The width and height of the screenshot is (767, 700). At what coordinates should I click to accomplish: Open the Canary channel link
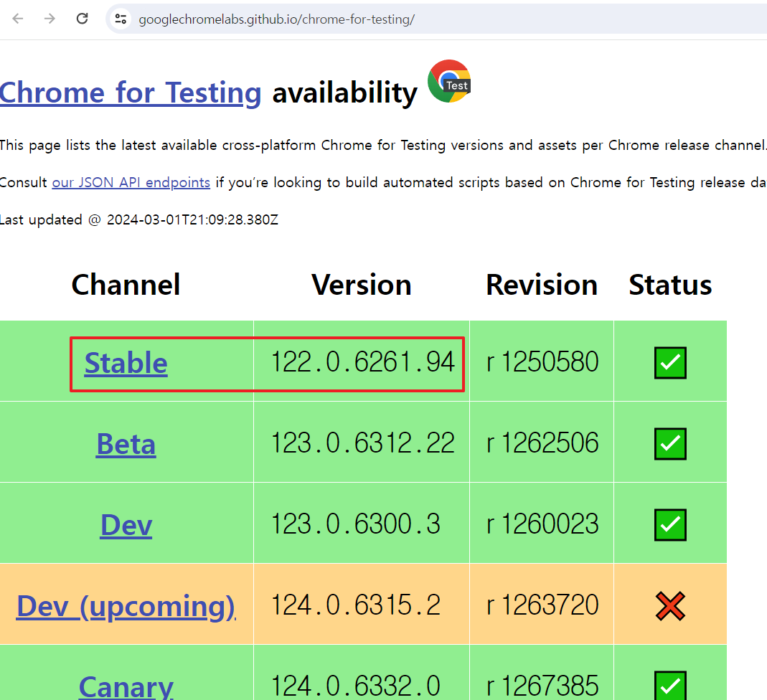pyautogui.click(x=126, y=686)
